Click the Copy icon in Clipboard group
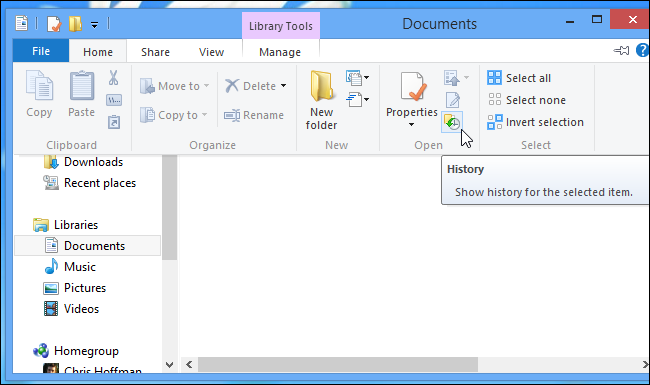 click(39, 85)
